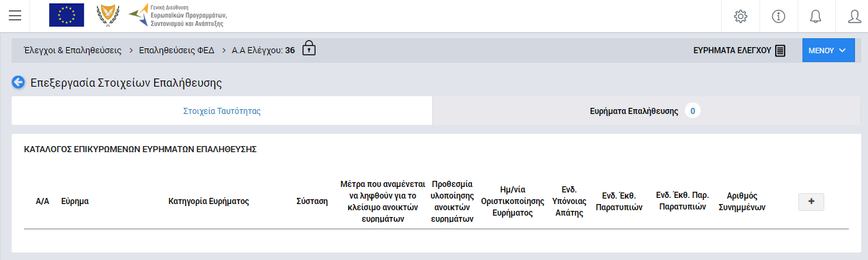This screenshot has height=260, width=868.
Task: Click the Επεξεργασία Στοιχείων Επαλήθευσης heading
Action: (126, 83)
